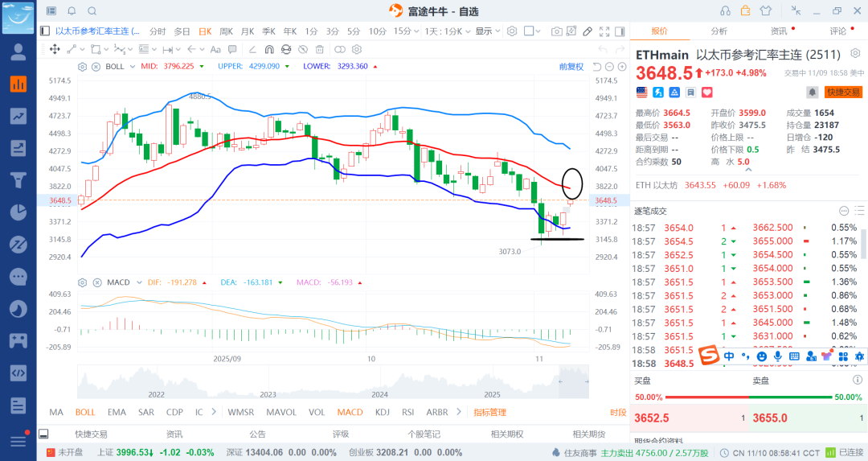Open the price alert bell icon
This screenshot has height=461, width=868.
tap(813, 93)
